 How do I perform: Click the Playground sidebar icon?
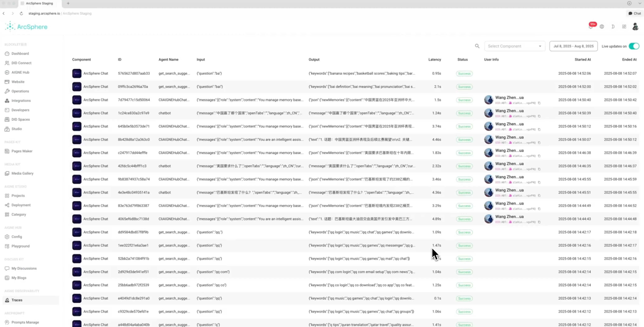(7, 246)
